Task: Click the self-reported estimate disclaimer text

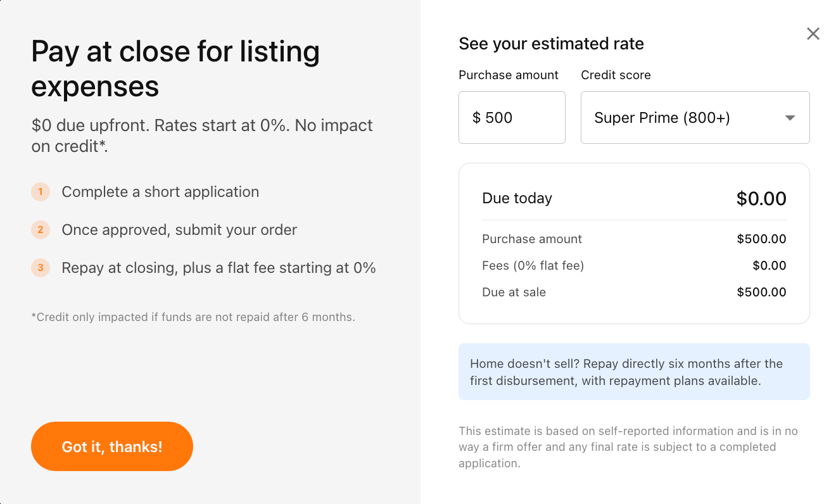Action: pos(628,447)
